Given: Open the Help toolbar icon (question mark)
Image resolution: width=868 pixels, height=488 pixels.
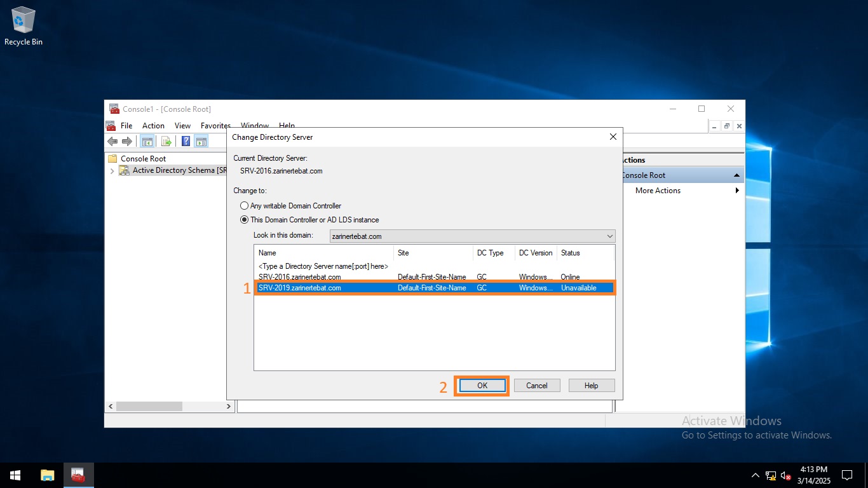Looking at the screenshot, I should coord(186,141).
